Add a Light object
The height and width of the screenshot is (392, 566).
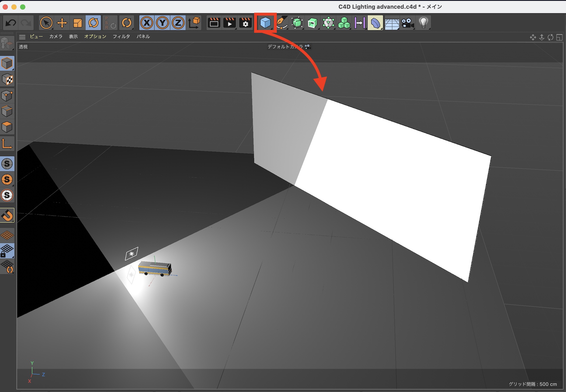423,23
